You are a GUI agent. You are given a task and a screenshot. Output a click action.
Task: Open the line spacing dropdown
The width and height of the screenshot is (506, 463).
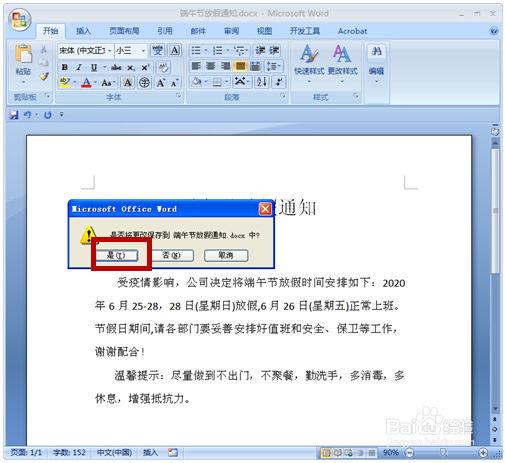click(x=273, y=66)
